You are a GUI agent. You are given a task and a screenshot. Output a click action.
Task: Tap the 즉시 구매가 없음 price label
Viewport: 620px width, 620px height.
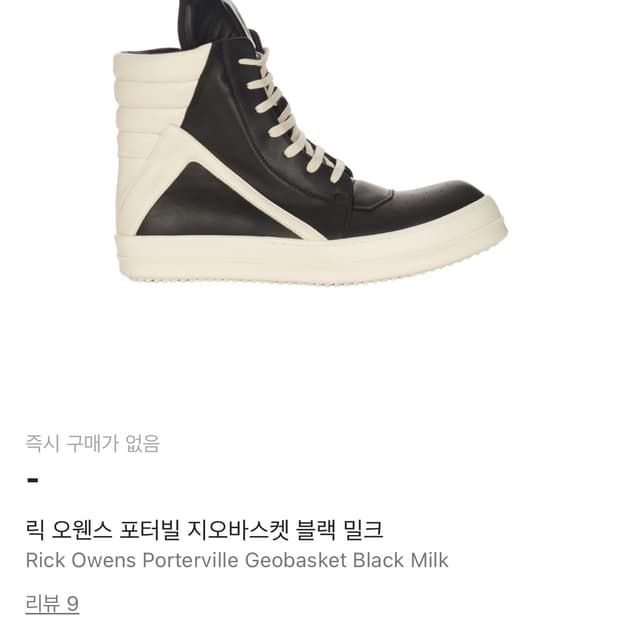pyautogui.click(x=93, y=444)
